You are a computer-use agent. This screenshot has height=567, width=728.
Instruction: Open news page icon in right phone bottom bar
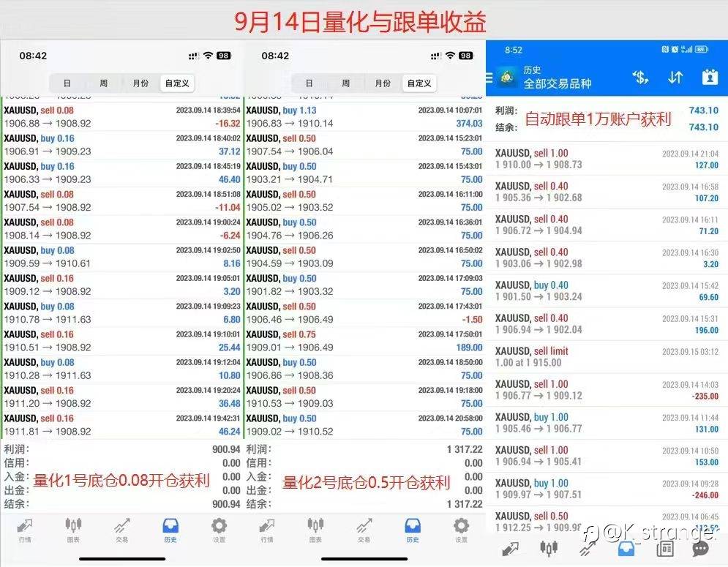coord(665,549)
